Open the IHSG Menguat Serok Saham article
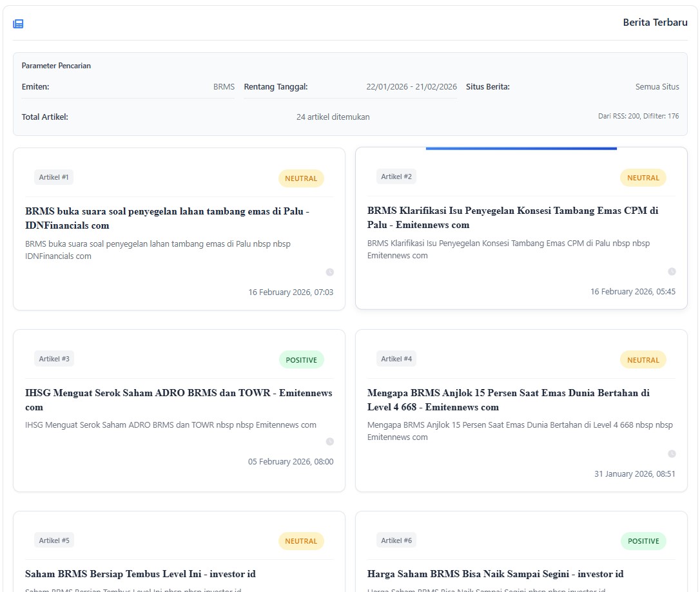Image resolution: width=700 pixels, height=592 pixels. point(179,399)
